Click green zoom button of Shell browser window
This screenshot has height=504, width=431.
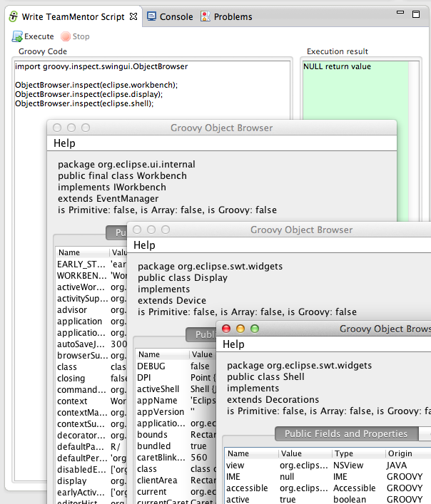coord(255,329)
